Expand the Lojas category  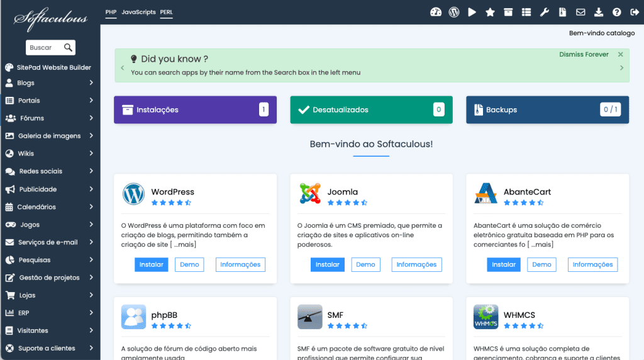[50, 295]
